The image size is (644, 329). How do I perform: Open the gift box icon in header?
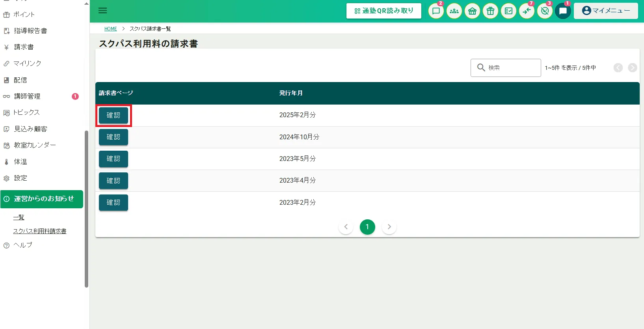click(491, 11)
